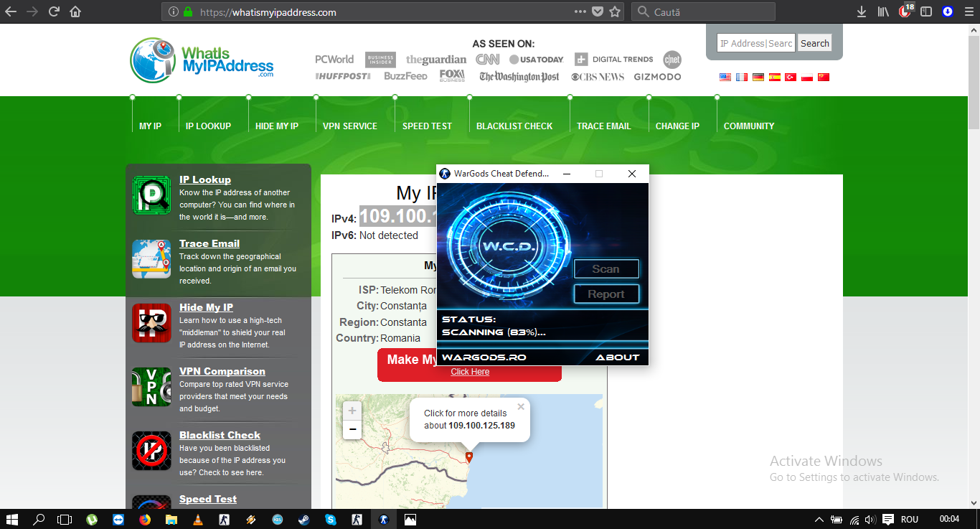
Task: Open the BLACKLIST CHECK navigation tab
Action: pos(514,126)
